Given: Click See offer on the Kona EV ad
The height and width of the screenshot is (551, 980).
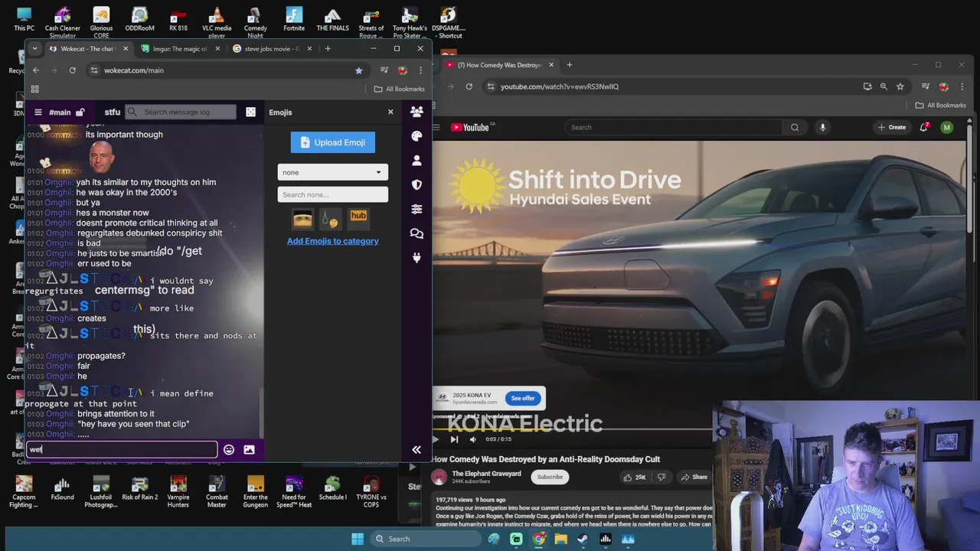Looking at the screenshot, I should point(523,398).
